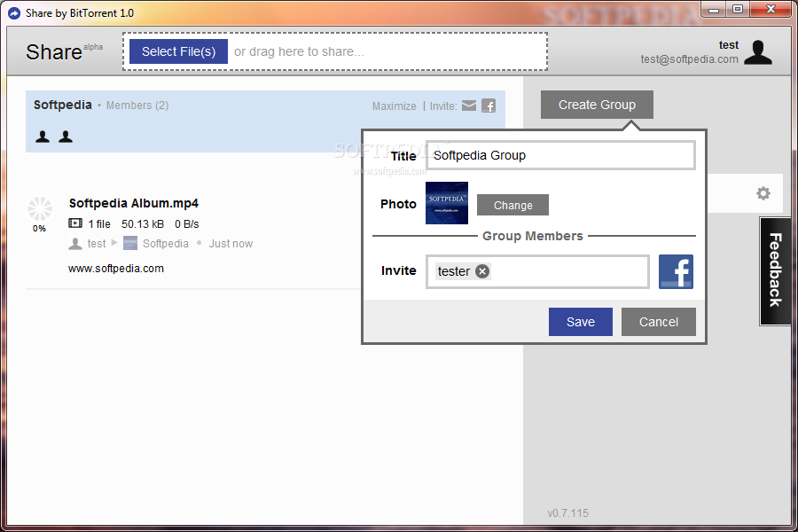798x532 pixels.
Task: Click the test sender avatar icon
Action: [75, 243]
